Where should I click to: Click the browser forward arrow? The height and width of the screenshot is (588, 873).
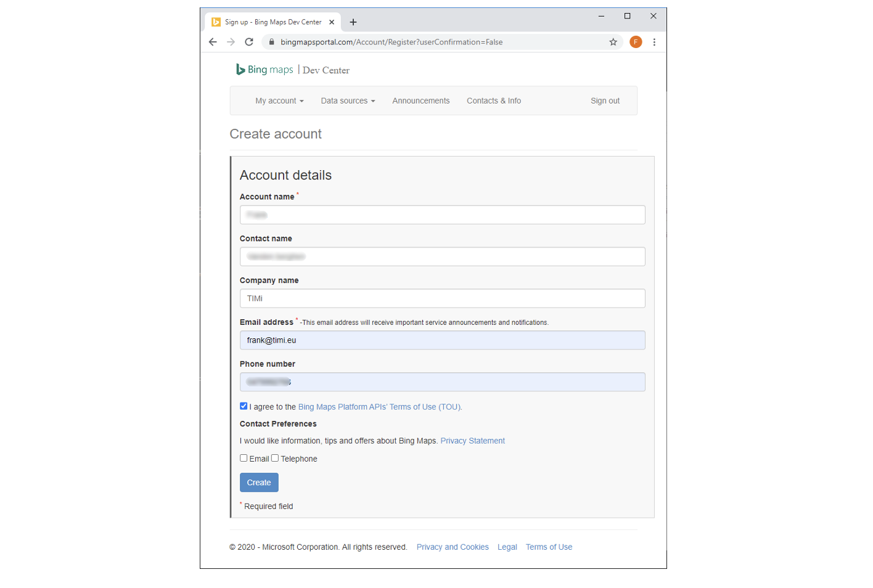231,42
